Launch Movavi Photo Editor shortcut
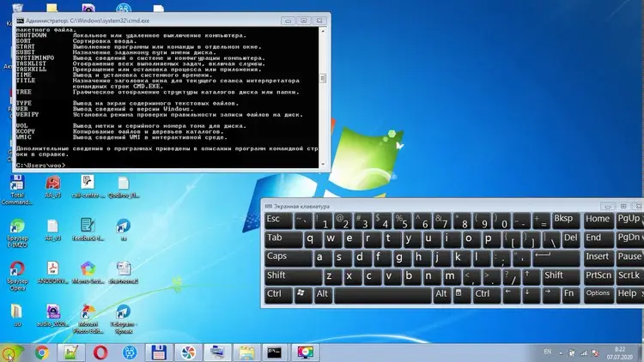Image resolution: width=644 pixels, height=362 pixels. pyautogui.click(x=88, y=318)
